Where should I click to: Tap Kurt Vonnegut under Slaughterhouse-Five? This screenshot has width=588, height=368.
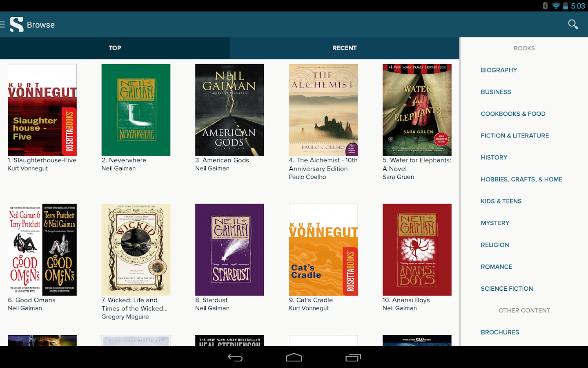point(28,168)
